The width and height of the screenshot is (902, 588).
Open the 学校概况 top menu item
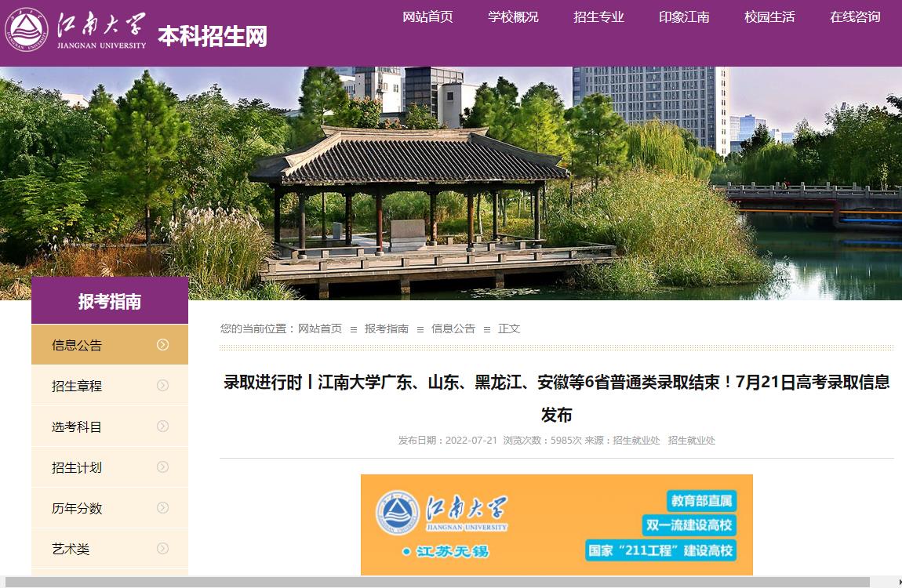click(x=513, y=17)
